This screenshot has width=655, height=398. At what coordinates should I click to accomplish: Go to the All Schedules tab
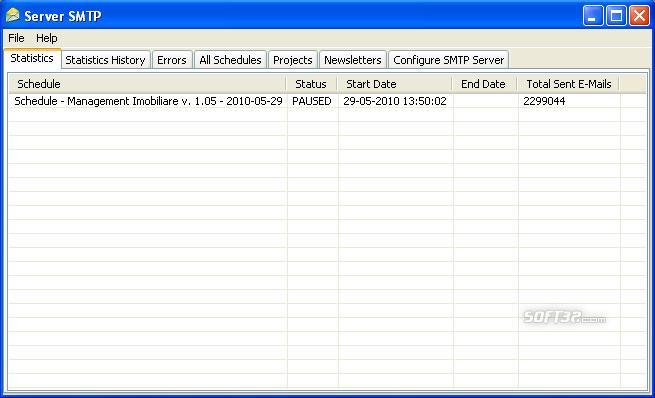[230, 60]
